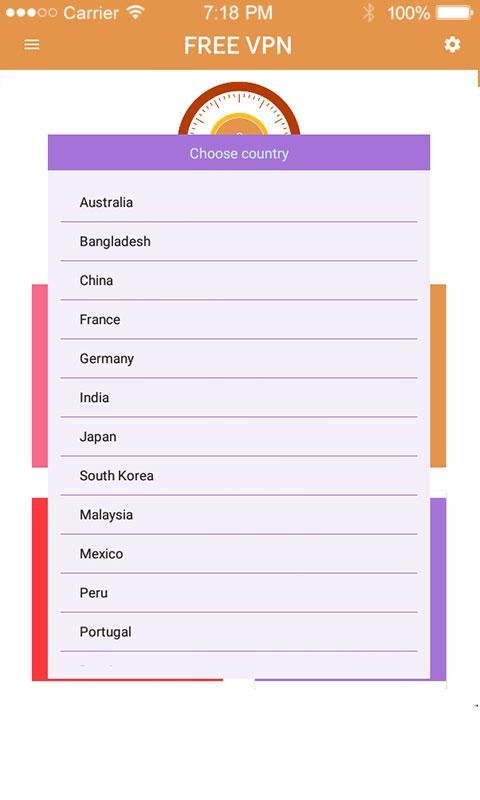Viewport: 480px width, 800px height.
Task: Choose Bangladesh as the country
Action: pyautogui.click(x=239, y=241)
